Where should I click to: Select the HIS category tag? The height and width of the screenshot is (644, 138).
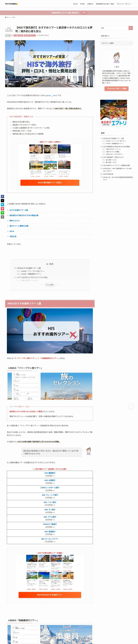(15, 36)
